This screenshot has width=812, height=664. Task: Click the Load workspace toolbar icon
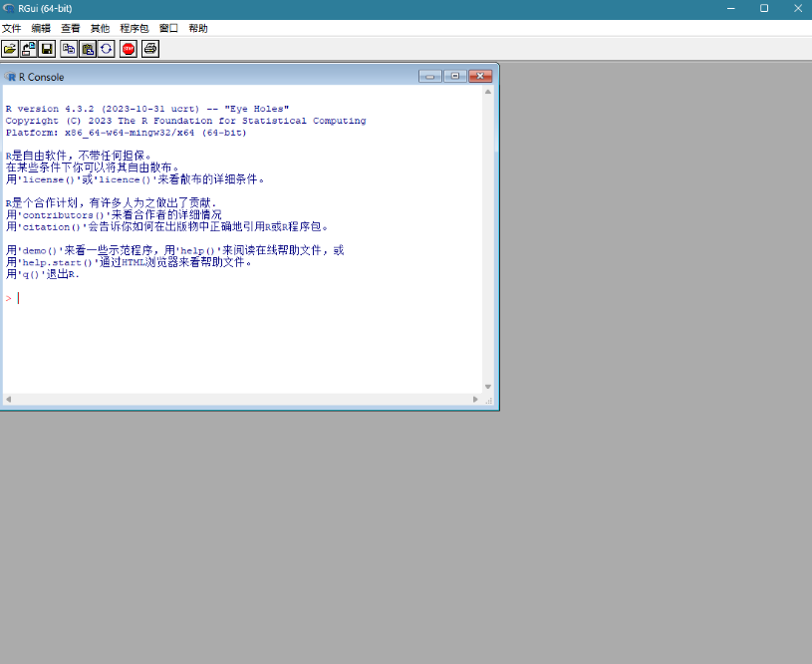pos(29,49)
